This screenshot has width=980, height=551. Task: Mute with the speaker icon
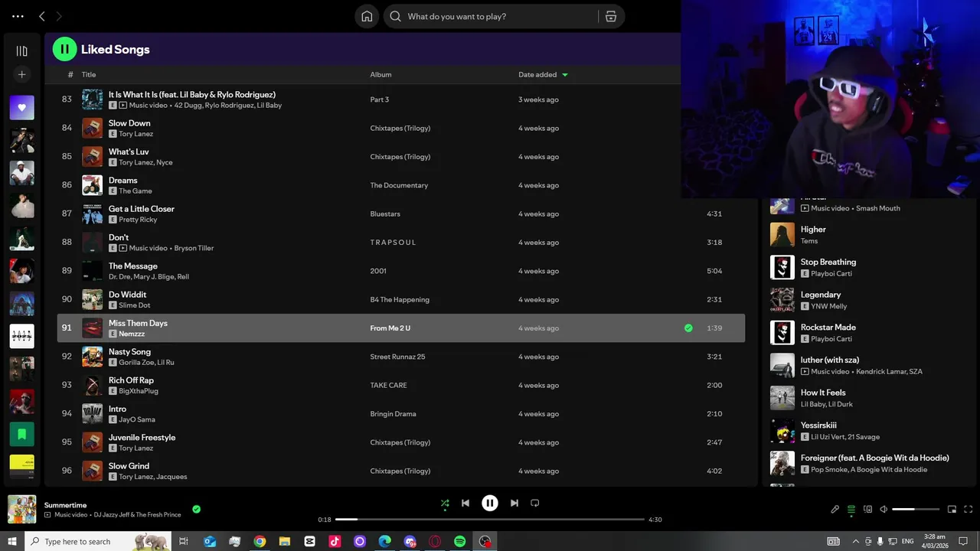click(x=884, y=509)
